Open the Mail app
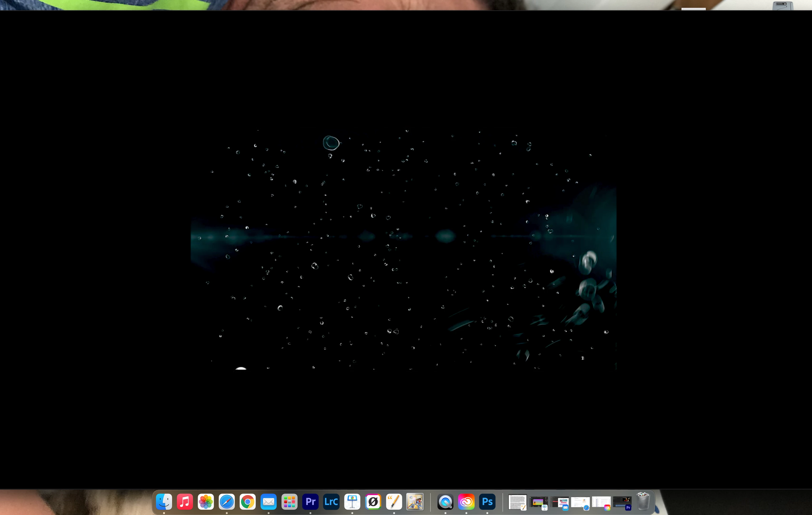The image size is (812, 515). click(268, 502)
